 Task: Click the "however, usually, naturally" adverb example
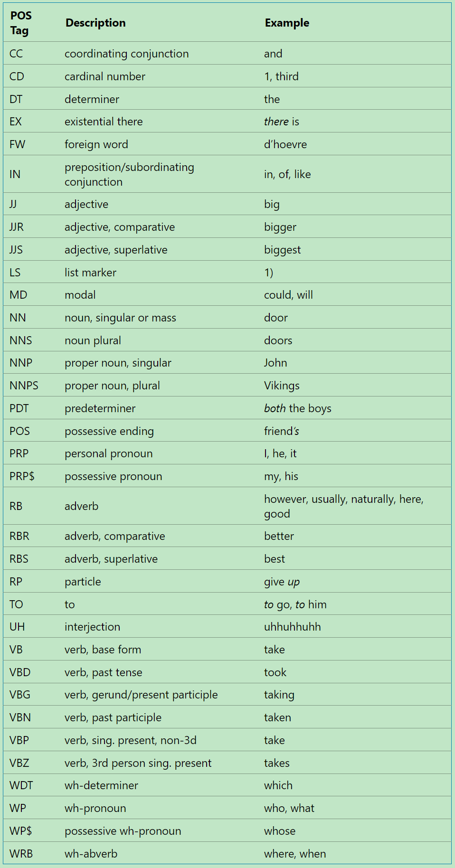(x=343, y=500)
